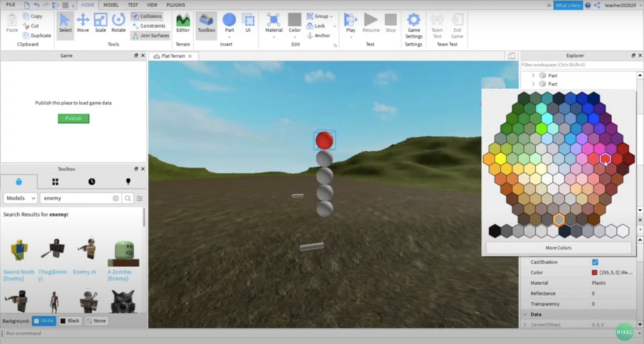Expand the CenterOfMass property
The image size is (644, 344).
[x=525, y=325]
